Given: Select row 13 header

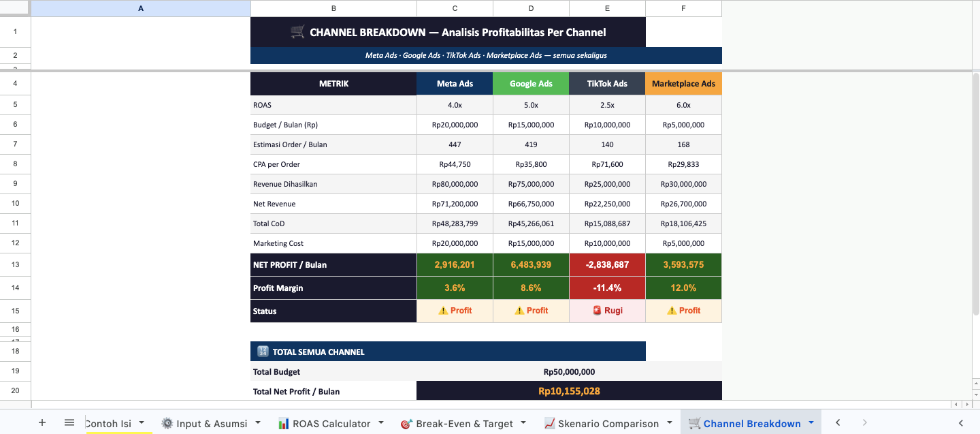Looking at the screenshot, I should (x=15, y=264).
